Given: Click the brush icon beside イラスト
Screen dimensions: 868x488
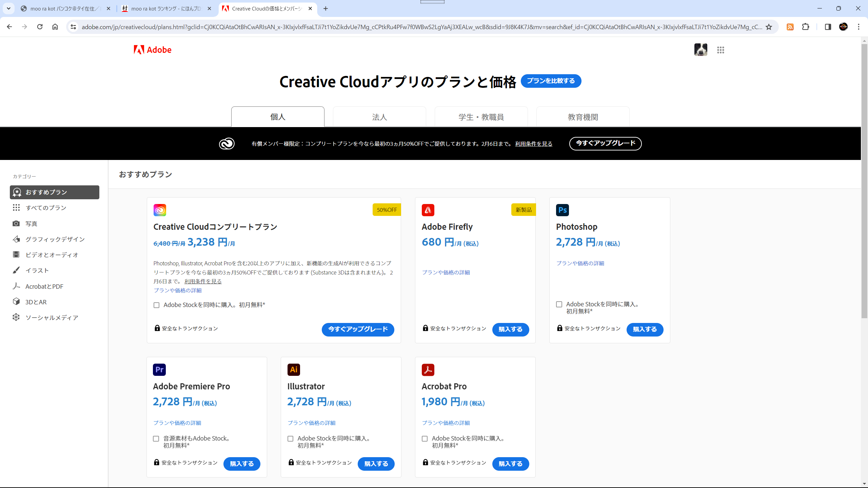Looking at the screenshot, I should point(16,270).
